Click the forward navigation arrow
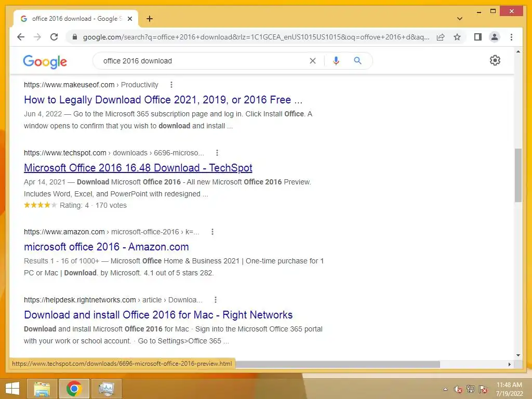The height and width of the screenshot is (399, 532). pos(37,37)
